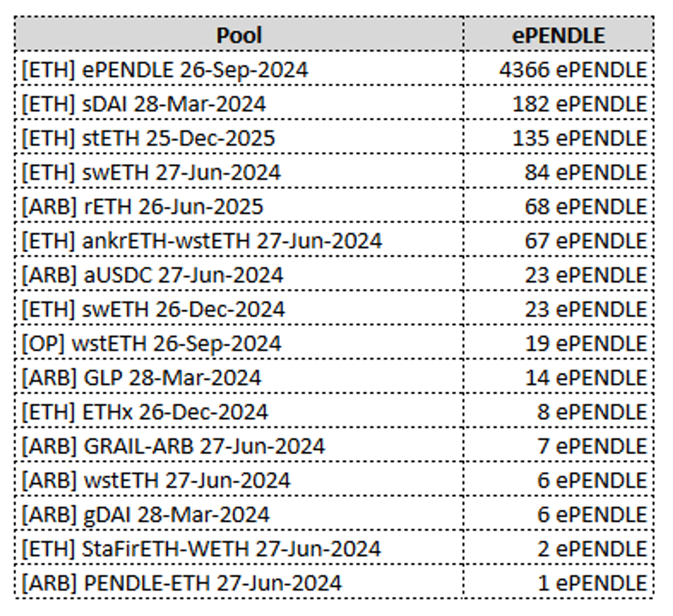Select the 4366 ePENDLE value cell
Image resolution: width=673 pixels, height=616 pixels.
572,70
